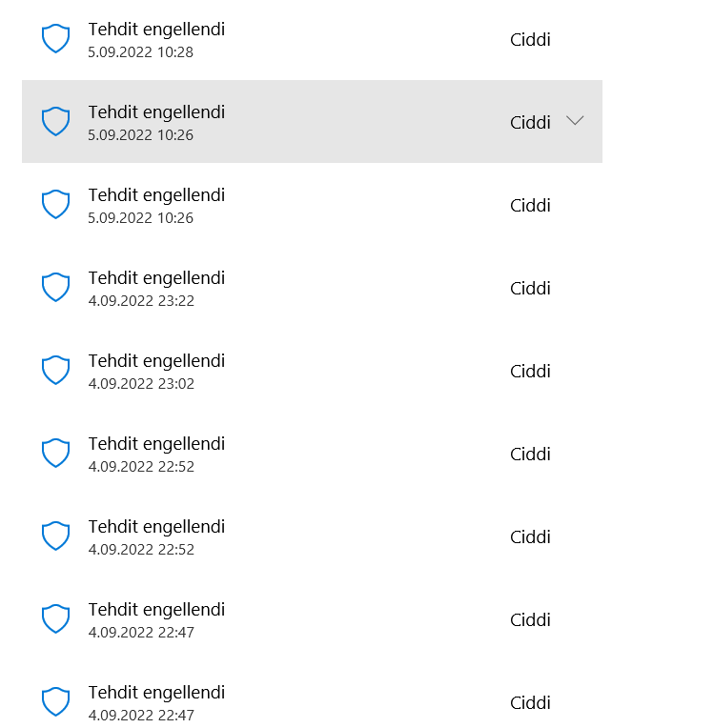Click the shield icon of the non-highlighted 10:26 entry
The image size is (714, 728).
pyautogui.click(x=56, y=205)
